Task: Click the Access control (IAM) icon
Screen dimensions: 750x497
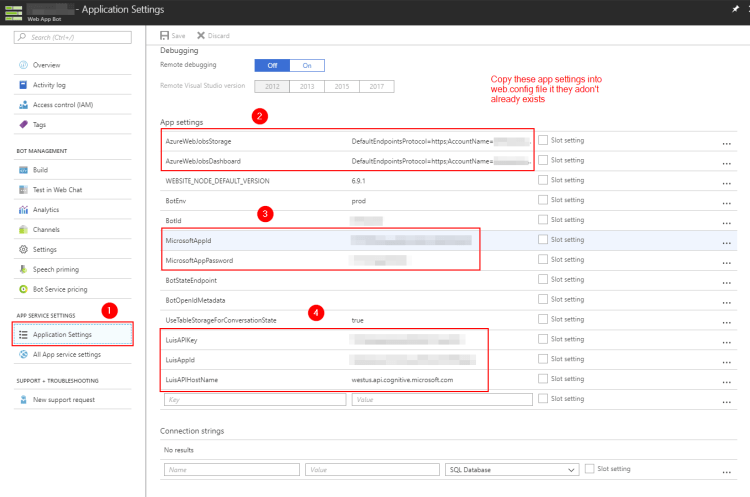Action: point(23,105)
